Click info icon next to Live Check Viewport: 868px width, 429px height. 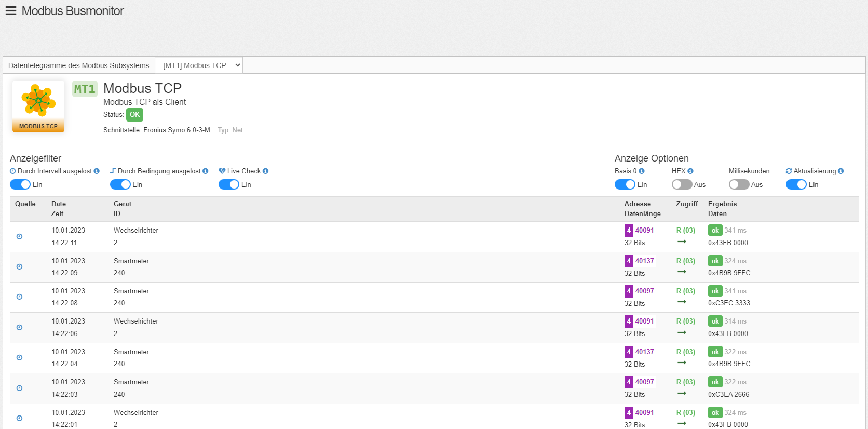pos(266,171)
